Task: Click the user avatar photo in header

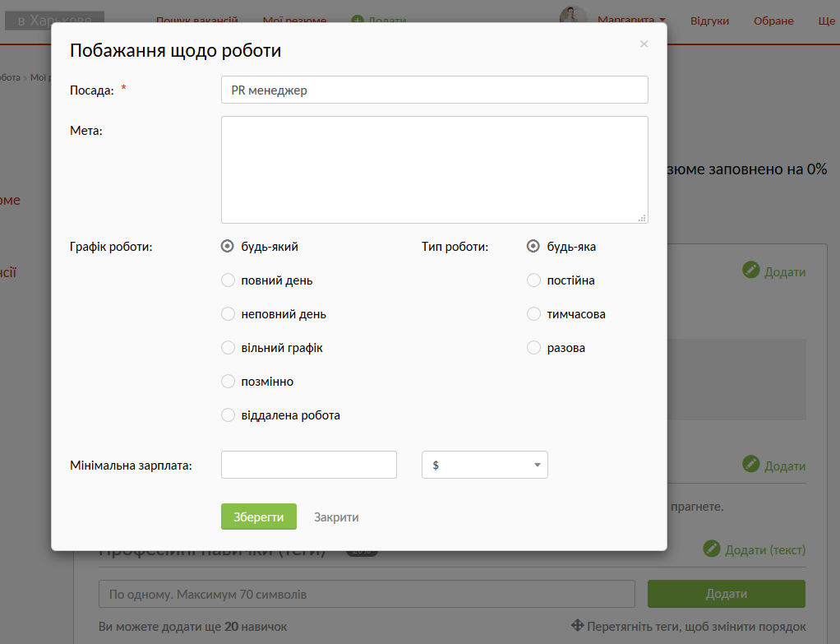Action: point(573,16)
